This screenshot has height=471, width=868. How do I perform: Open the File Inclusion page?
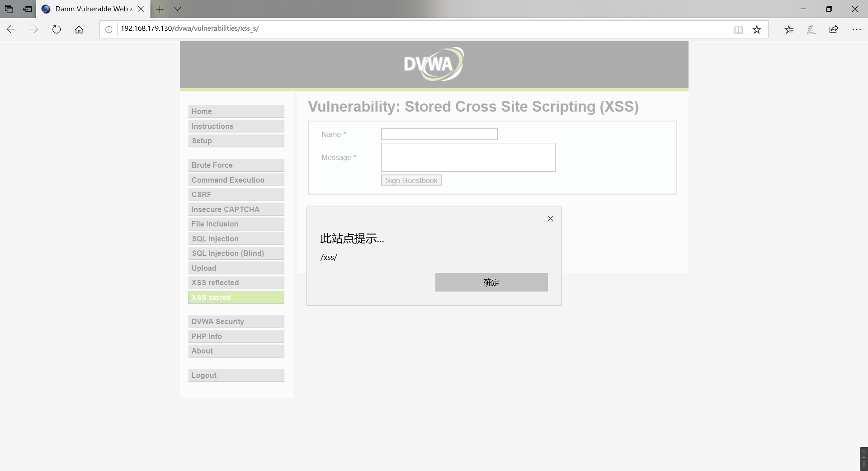point(236,224)
